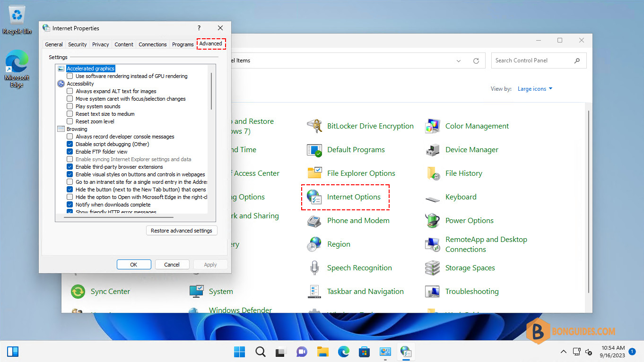This screenshot has height=362, width=644.
Task: Open Widgets from the taskbar corner
Action: point(13,352)
